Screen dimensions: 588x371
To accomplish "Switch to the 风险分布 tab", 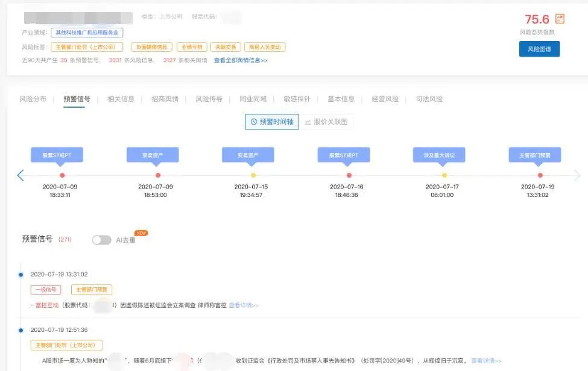I will [33, 99].
